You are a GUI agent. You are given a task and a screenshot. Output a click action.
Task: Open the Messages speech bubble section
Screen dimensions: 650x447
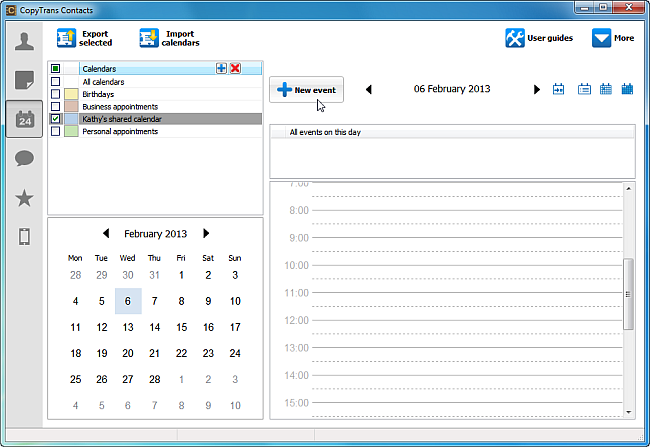(x=24, y=158)
